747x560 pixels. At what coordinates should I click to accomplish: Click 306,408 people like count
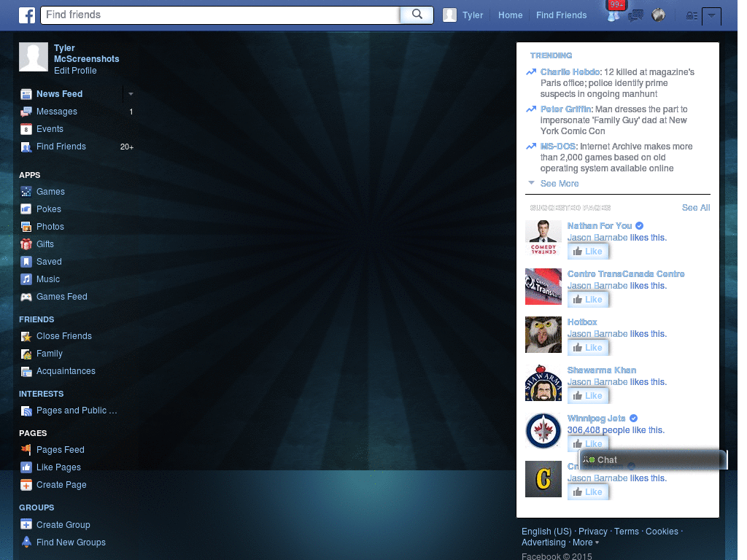tap(616, 430)
